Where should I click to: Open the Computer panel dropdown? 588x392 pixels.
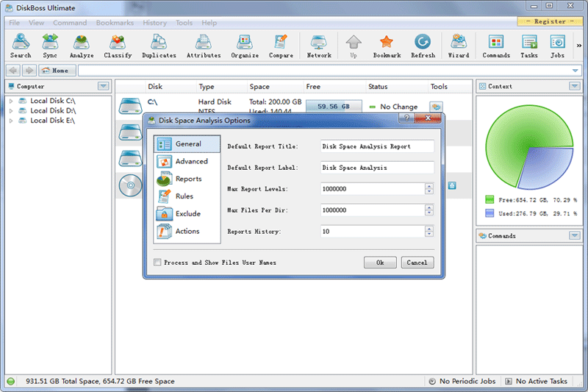click(103, 86)
